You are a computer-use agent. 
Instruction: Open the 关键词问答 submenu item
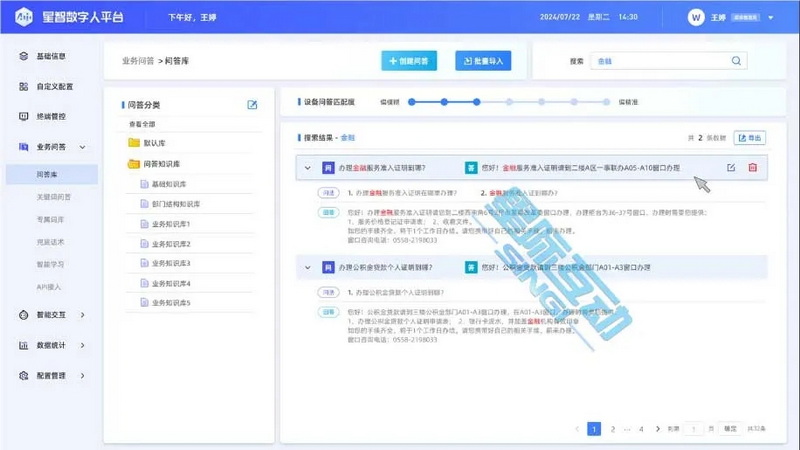53,197
